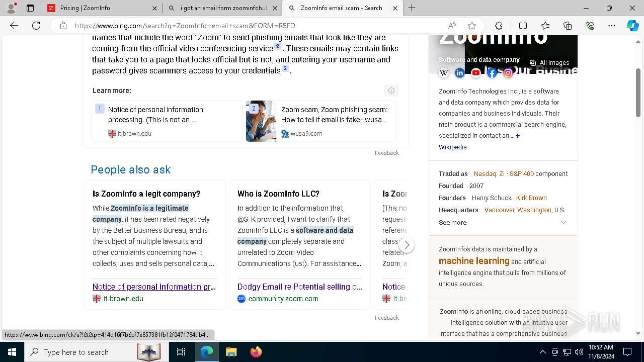
Task: Open Settings and more ellipsis menu
Action: pos(612,26)
